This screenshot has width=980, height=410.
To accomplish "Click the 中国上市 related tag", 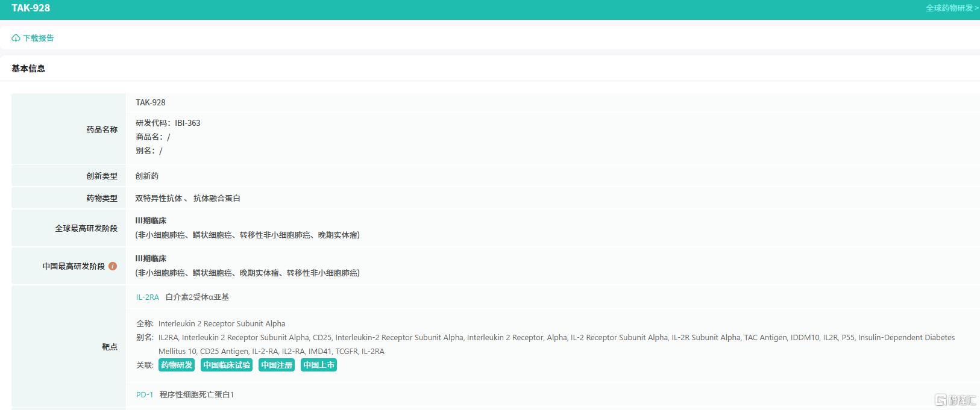I will pyautogui.click(x=319, y=365).
